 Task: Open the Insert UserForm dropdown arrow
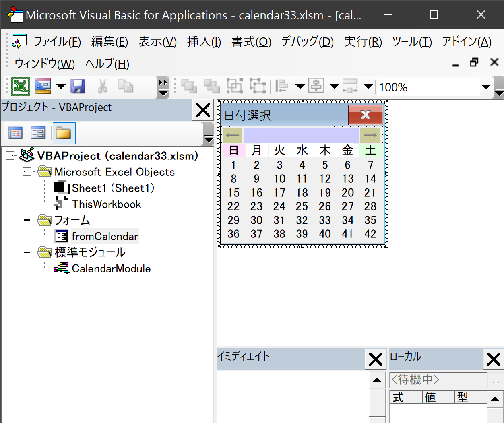coord(61,86)
